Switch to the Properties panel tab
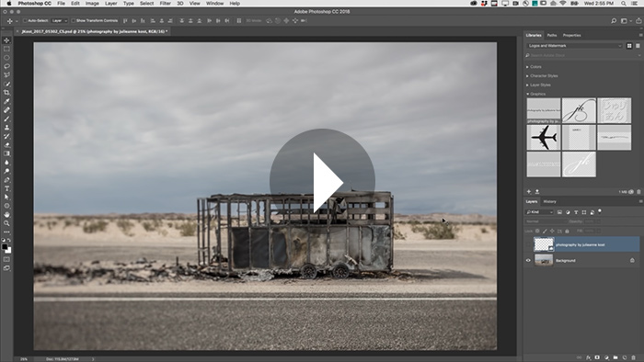The height and width of the screenshot is (362, 644). coord(571,35)
